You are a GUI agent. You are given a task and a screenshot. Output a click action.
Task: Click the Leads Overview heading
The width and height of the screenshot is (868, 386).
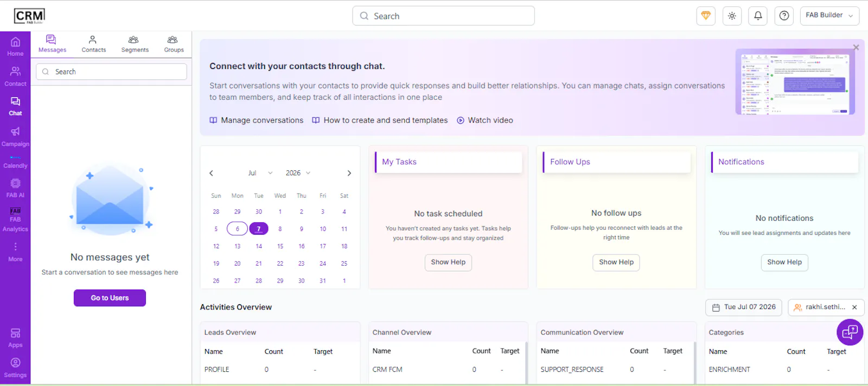click(230, 333)
